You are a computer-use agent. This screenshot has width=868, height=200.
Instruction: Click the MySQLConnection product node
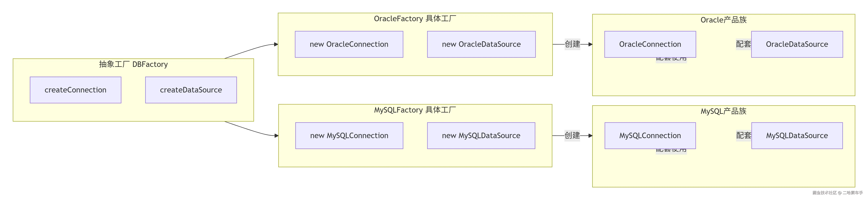(x=650, y=135)
